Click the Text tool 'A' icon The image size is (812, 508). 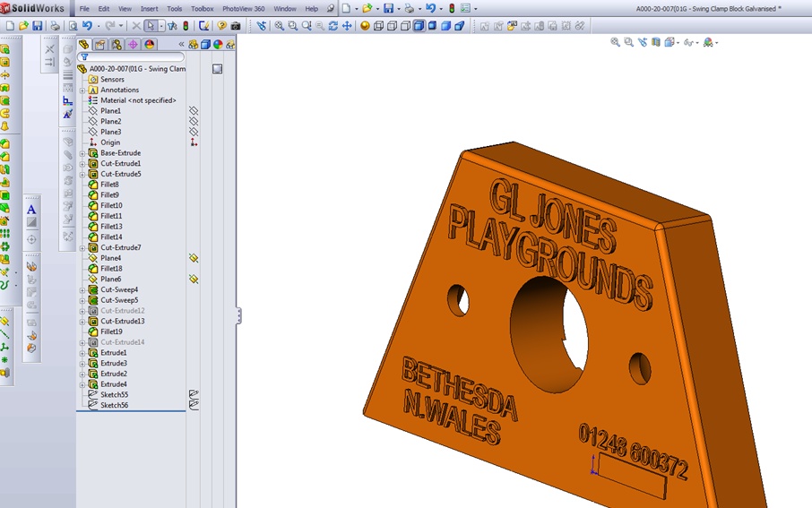pos(31,210)
